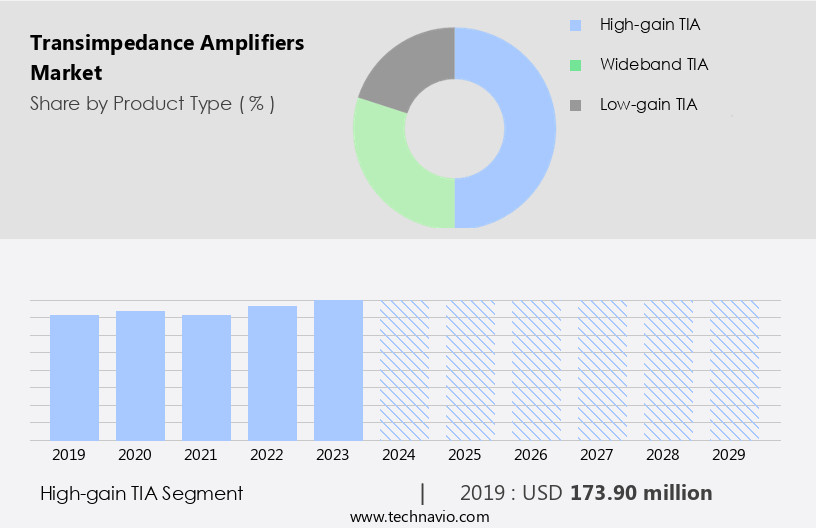Click the tallest solid bar for 2023
Screen dimensions: 816x528
pos(339,370)
